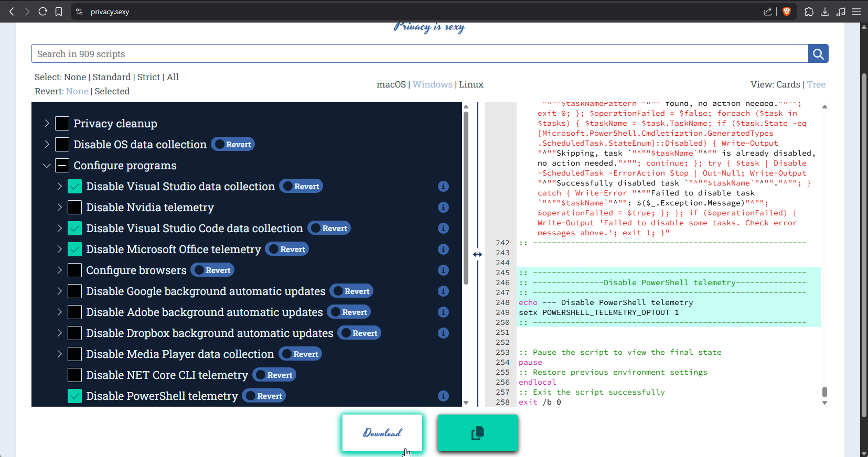
Task: Expand the Disable OS data collection category
Action: tap(47, 145)
